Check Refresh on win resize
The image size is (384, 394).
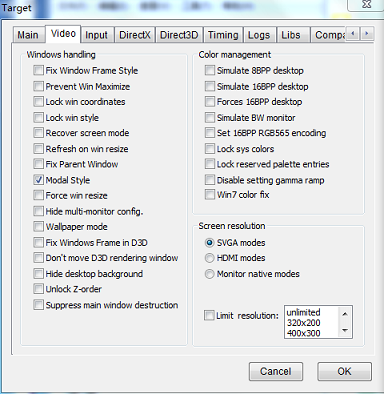(38, 149)
